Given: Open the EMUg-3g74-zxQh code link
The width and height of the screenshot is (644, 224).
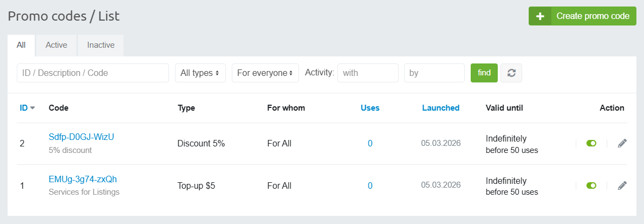Looking at the screenshot, I should point(83,179).
